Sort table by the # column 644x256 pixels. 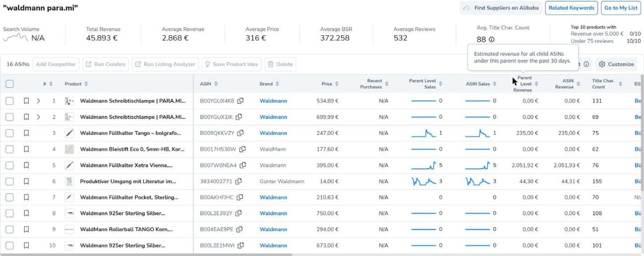tap(51, 84)
